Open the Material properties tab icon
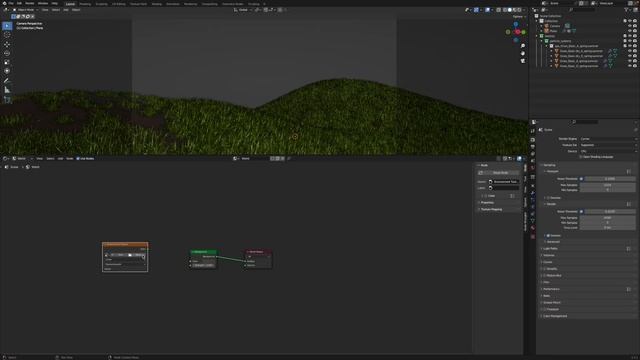Viewport: 640px width, 360px height. coord(533,228)
